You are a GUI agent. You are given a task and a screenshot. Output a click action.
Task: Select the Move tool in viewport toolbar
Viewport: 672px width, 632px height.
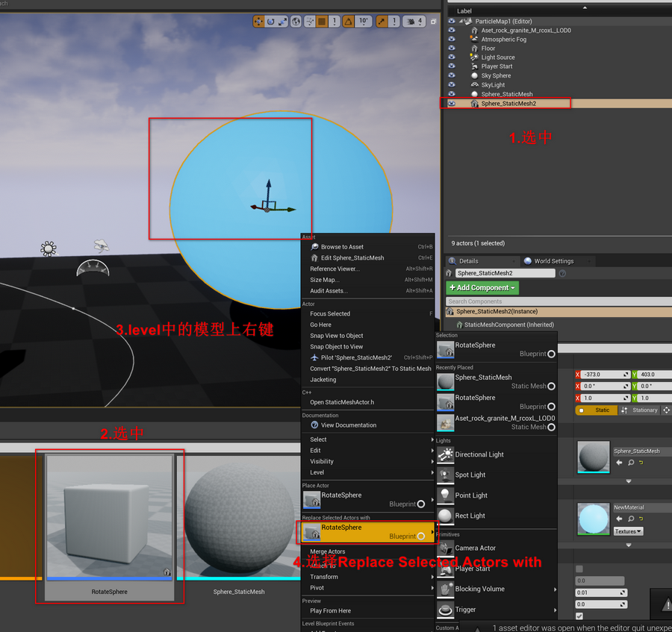point(258,22)
